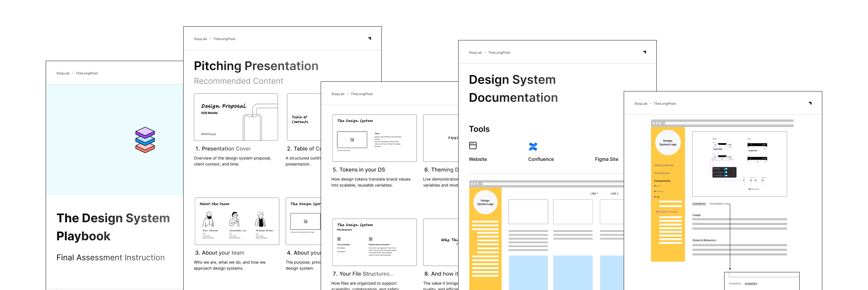Click the Usage heading on the docs page
The image size is (868, 290).
pos(696,215)
